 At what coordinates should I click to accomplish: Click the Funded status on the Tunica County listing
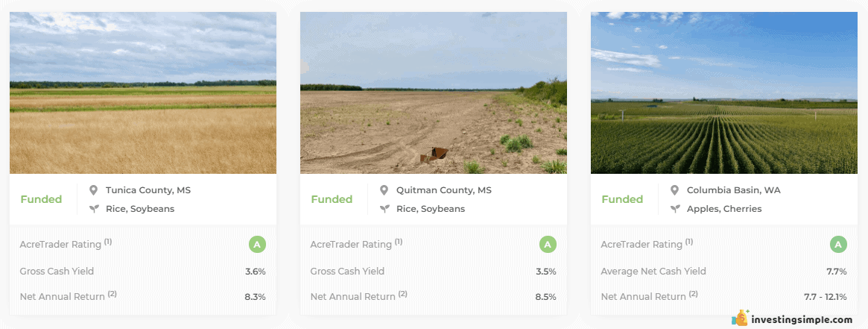pyautogui.click(x=42, y=199)
